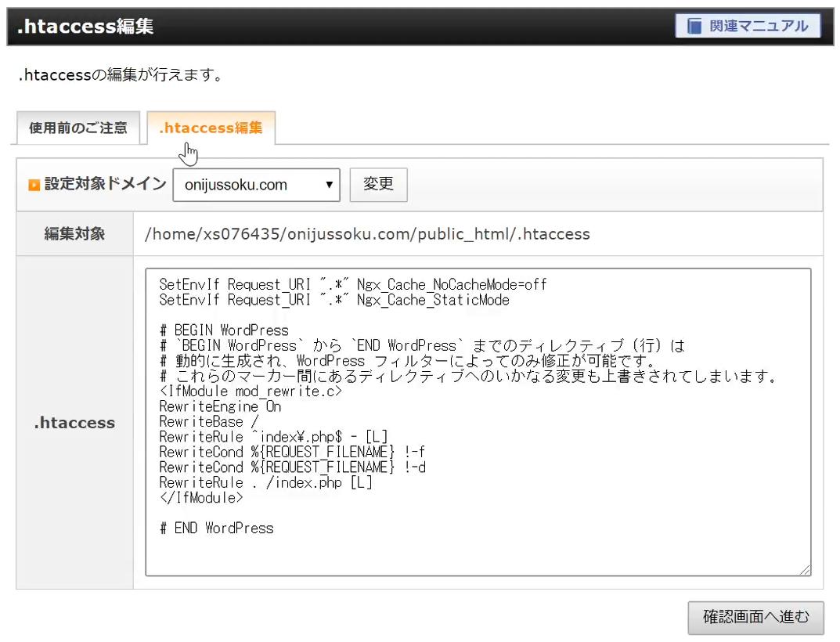Click the RewriteCond line ending in !-d
The image size is (840, 642).
coord(293,467)
